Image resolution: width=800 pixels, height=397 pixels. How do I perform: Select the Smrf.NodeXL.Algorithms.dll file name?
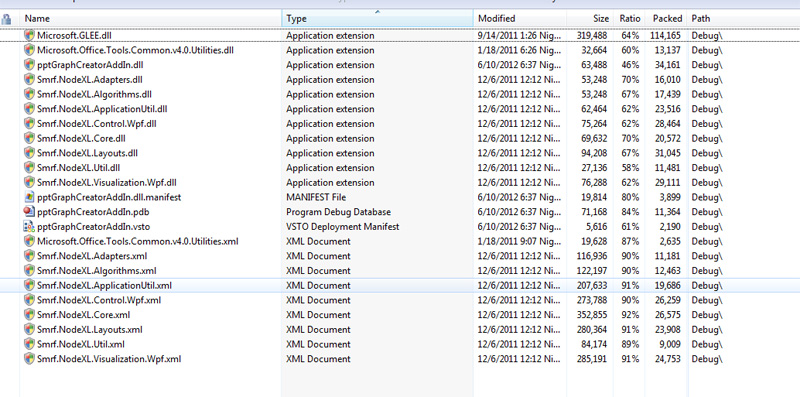click(x=94, y=94)
